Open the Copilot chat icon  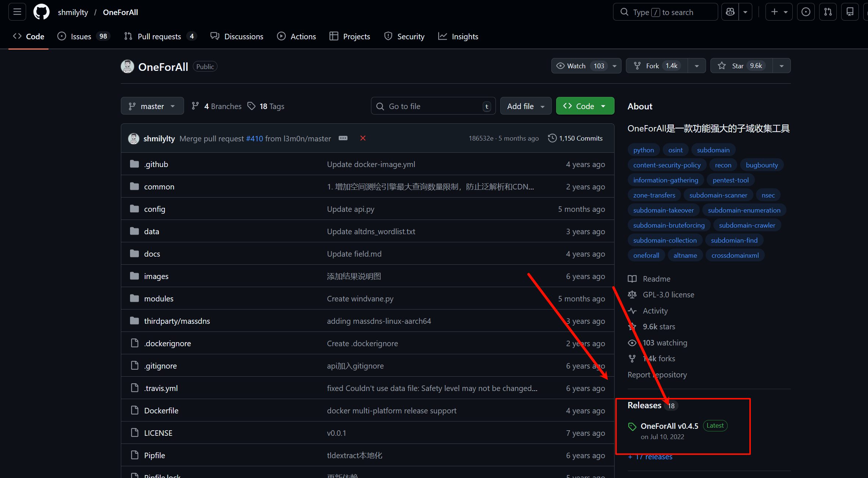click(x=730, y=12)
